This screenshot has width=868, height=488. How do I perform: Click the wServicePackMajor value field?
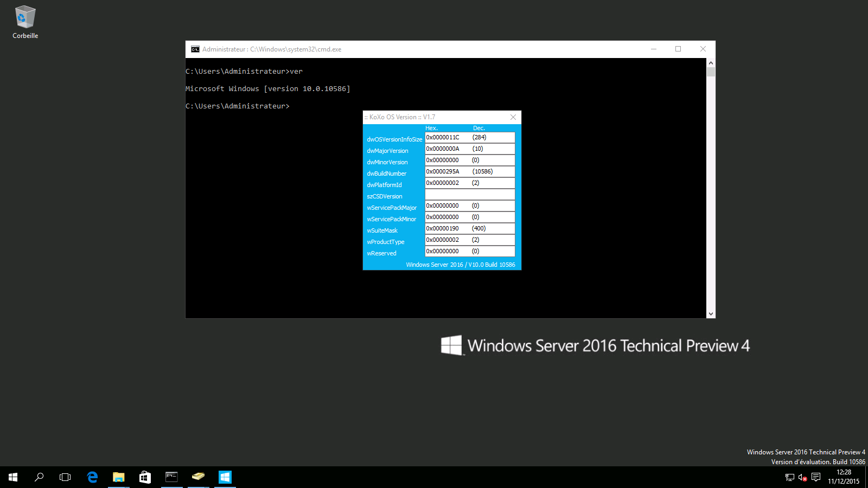click(470, 206)
